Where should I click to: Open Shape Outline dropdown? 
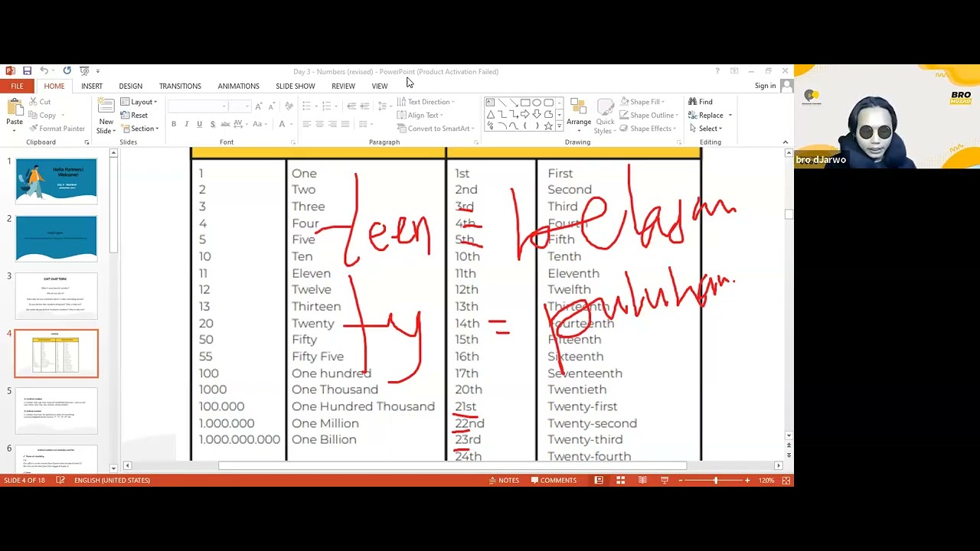[649, 116]
